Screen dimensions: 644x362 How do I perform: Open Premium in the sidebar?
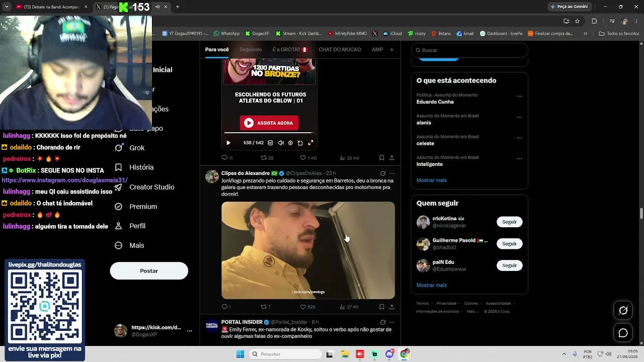pos(136,207)
